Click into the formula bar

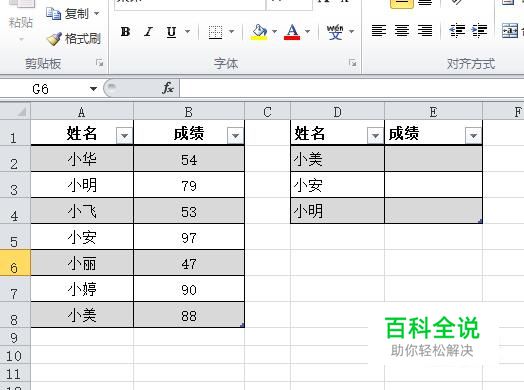point(351,89)
